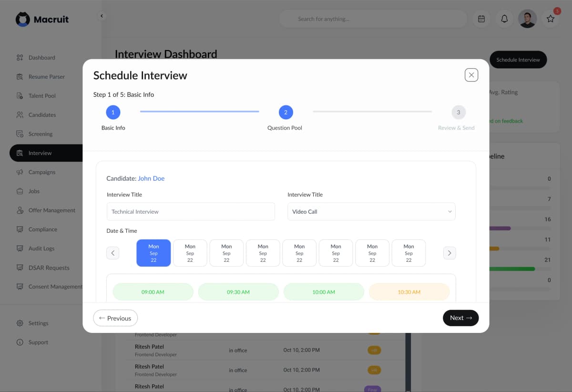Click the Next button in the dialog
The height and width of the screenshot is (392, 572).
(460, 318)
